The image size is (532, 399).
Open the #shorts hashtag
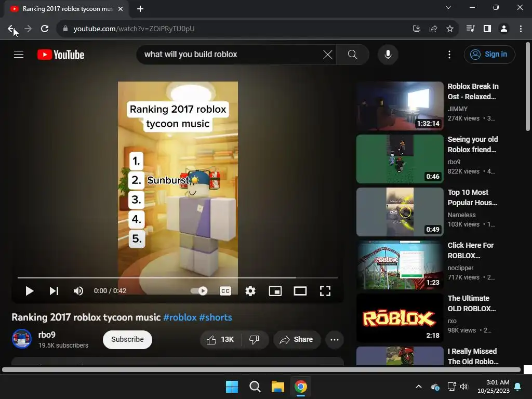coord(216,317)
